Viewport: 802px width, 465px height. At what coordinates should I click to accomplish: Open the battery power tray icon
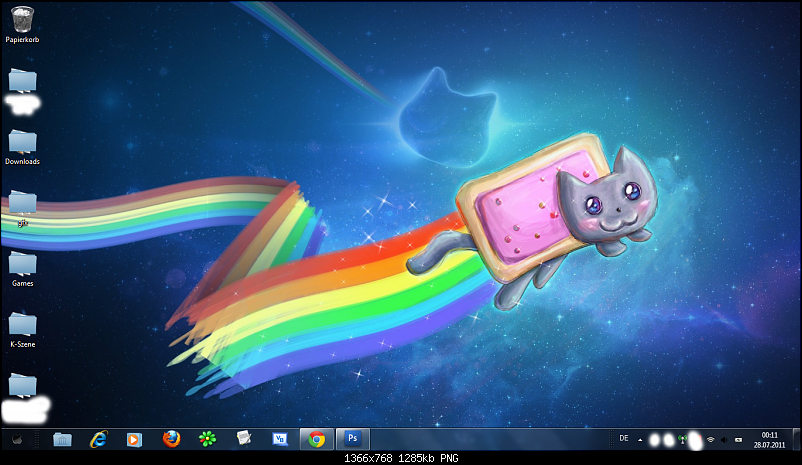click(739, 439)
